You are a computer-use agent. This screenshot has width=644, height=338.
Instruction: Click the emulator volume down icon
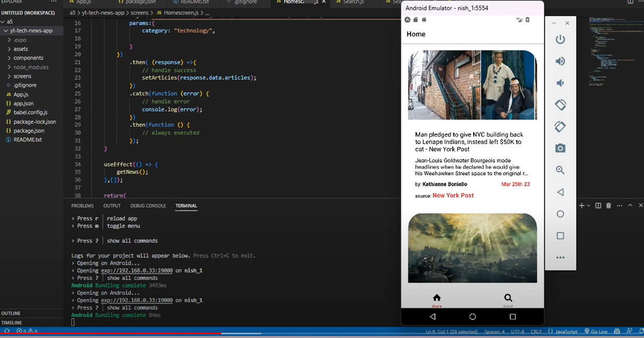[560, 83]
